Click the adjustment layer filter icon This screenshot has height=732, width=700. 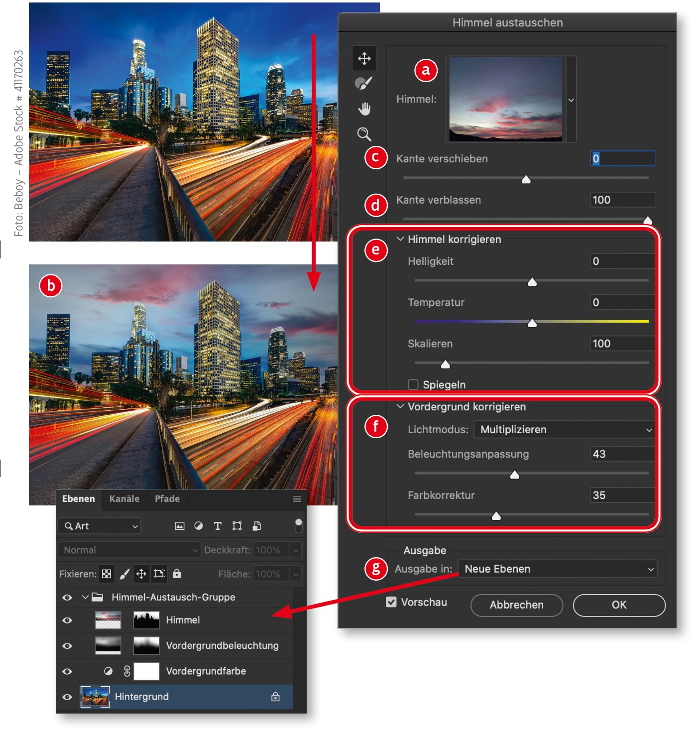(x=198, y=526)
